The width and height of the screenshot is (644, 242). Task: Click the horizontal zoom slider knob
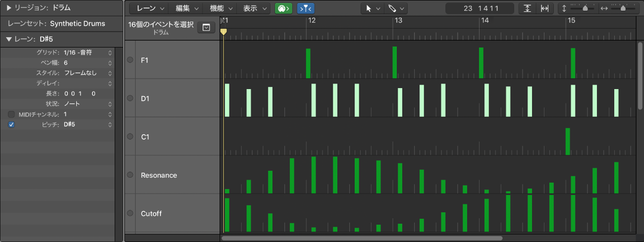coord(623,8)
